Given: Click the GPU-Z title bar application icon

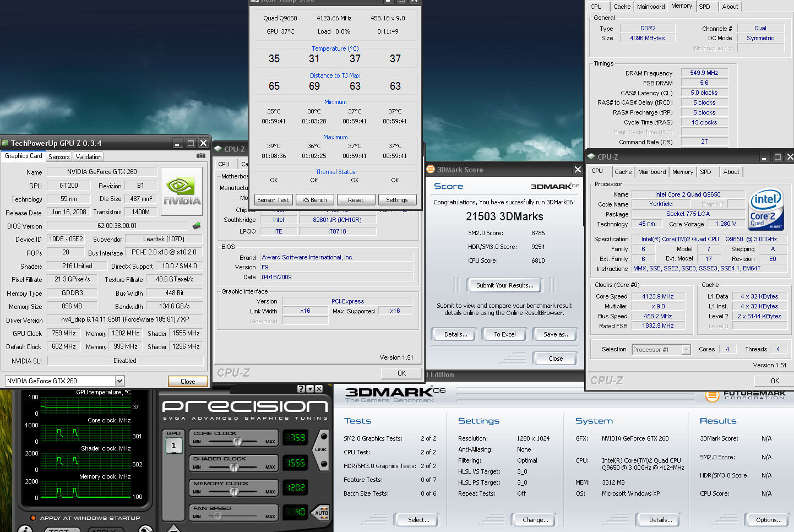Looking at the screenshot, I should (5, 143).
